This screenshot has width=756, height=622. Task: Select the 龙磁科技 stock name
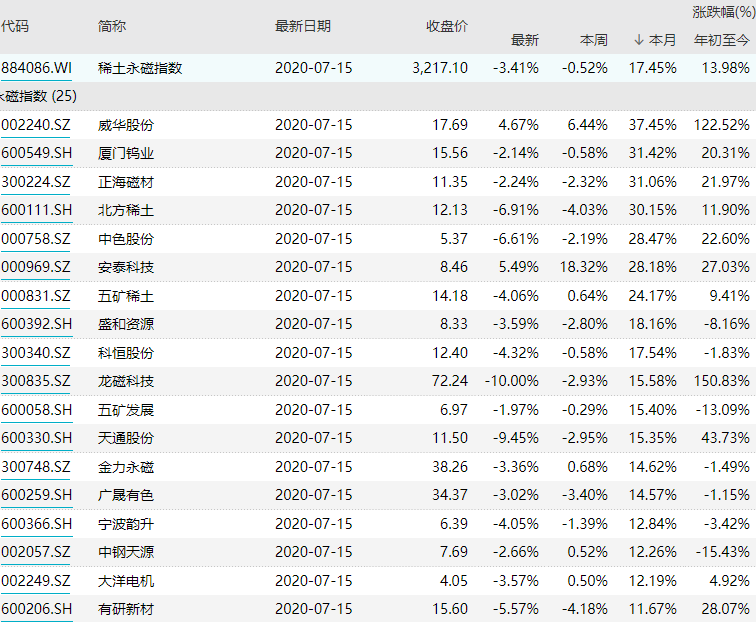tap(126, 381)
